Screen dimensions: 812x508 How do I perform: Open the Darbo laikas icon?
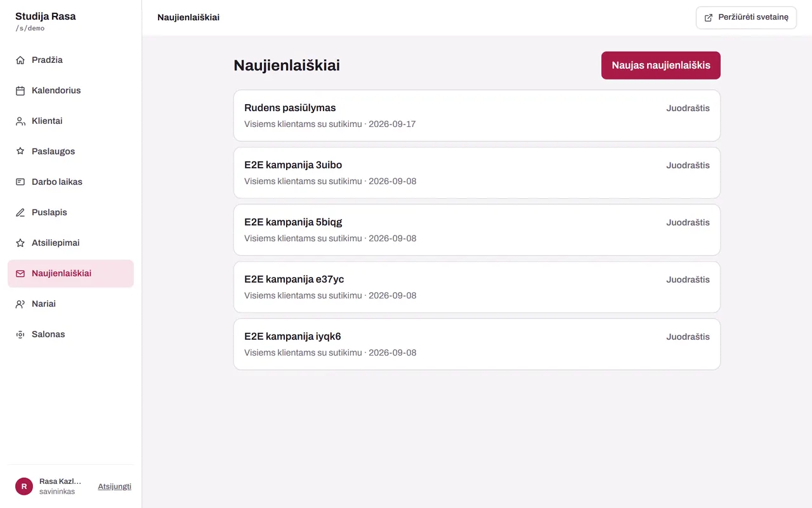click(x=20, y=182)
